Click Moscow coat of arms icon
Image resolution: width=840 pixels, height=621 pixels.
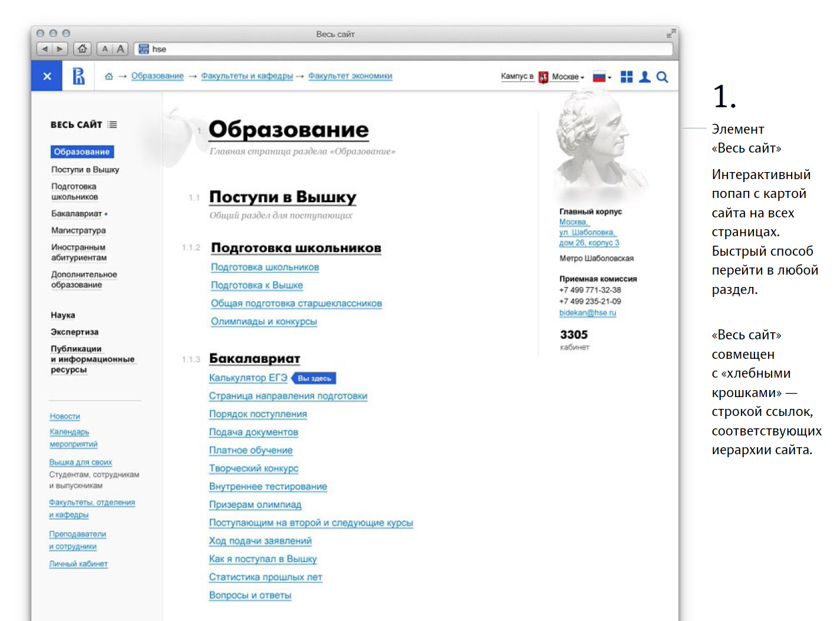click(543, 77)
